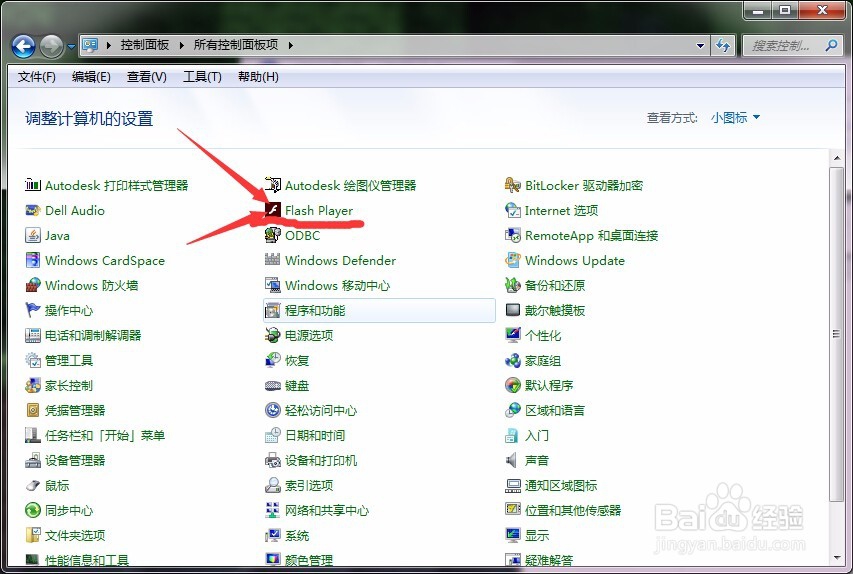Open the Windows CardSpace link
Screen dimensions: 853x574
[105, 260]
